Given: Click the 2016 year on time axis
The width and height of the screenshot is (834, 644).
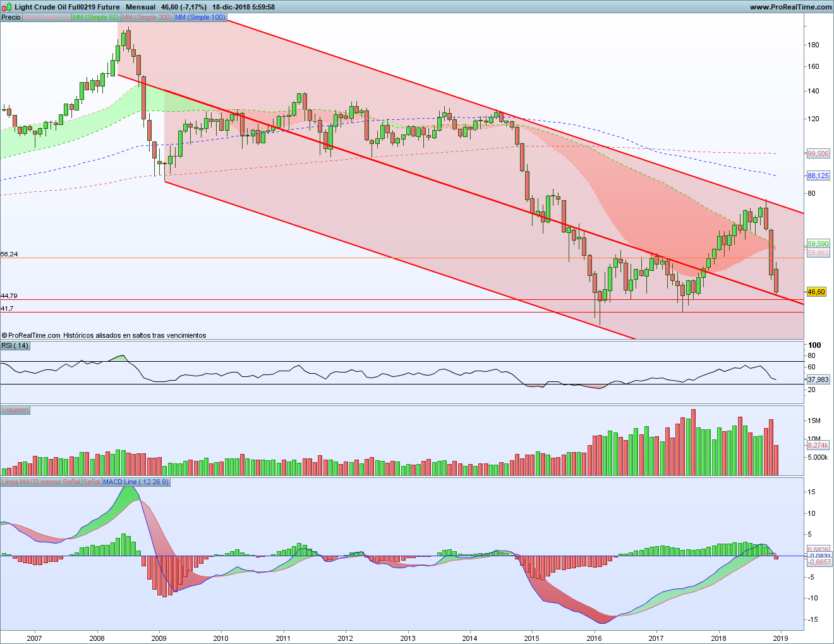Looking at the screenshot, I should [x=594, y=638].
